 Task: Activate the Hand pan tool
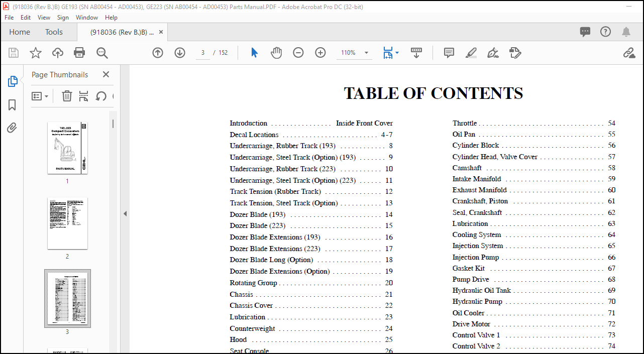click(276, 53)
